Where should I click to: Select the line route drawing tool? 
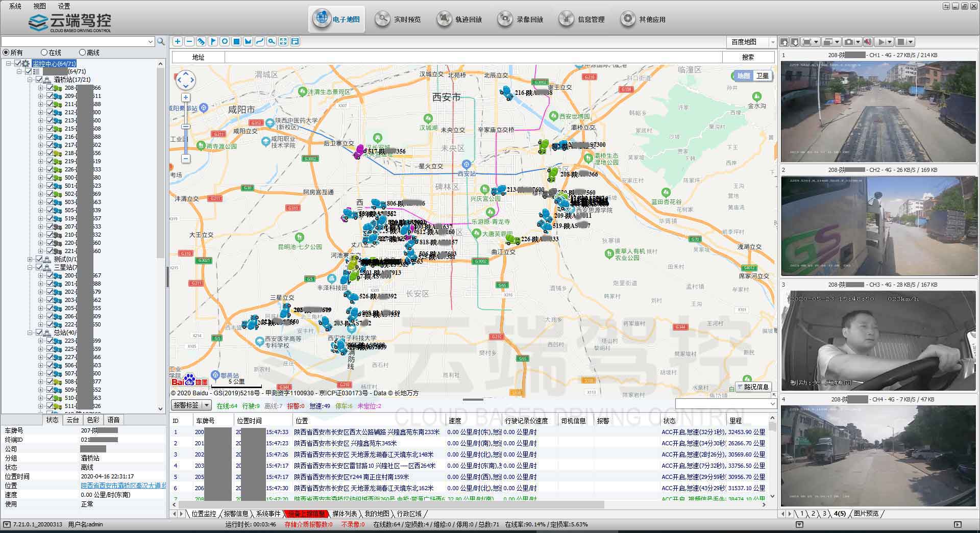260,41
